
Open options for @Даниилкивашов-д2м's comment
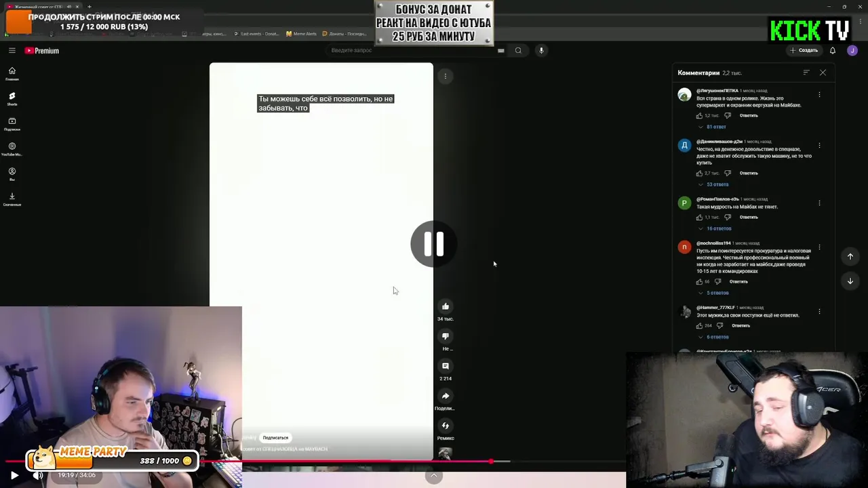819,145
